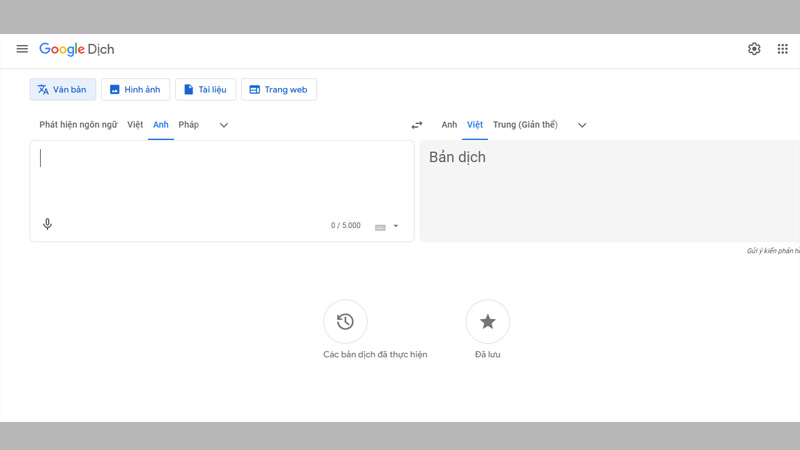Select Anh as target language
The width and height of the screenshot is (800, 450).
point(449,125)
